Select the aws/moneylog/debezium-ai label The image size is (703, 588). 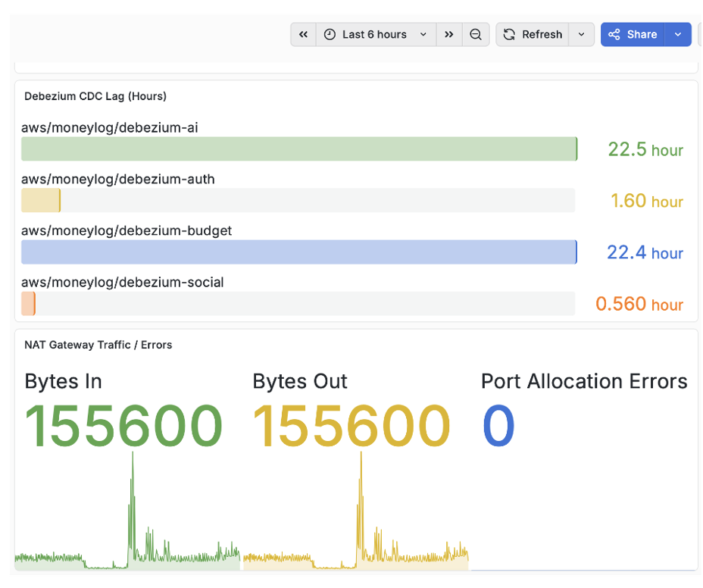click(x=109, y=128)
